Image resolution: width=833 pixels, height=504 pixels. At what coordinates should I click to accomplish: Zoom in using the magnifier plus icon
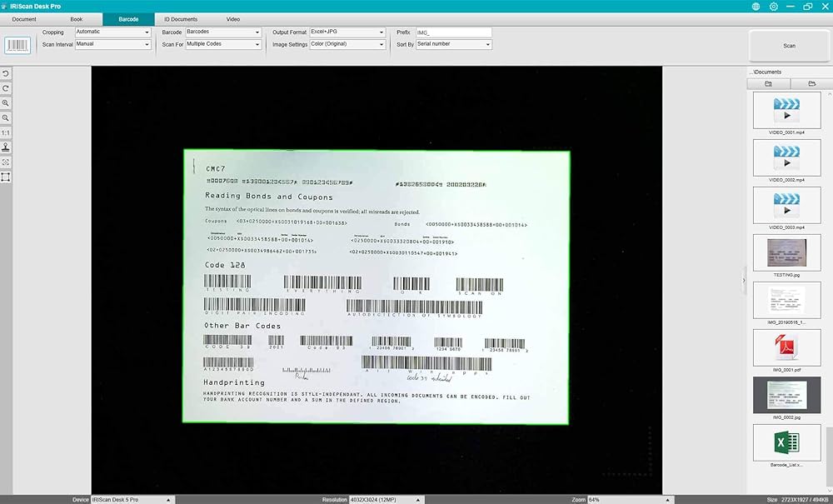click(6, 103)
